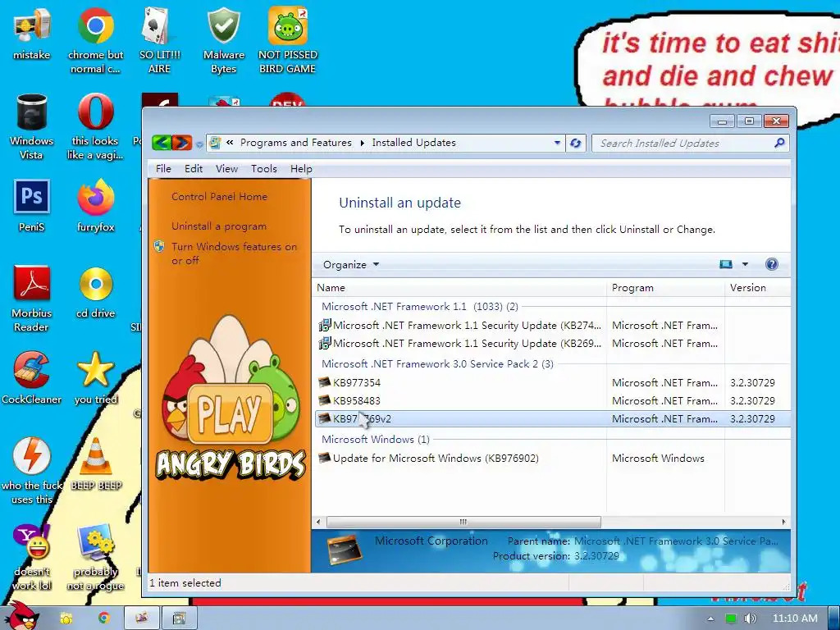
Task: Refresh the Installed Updates list
Action: [575, 143]
